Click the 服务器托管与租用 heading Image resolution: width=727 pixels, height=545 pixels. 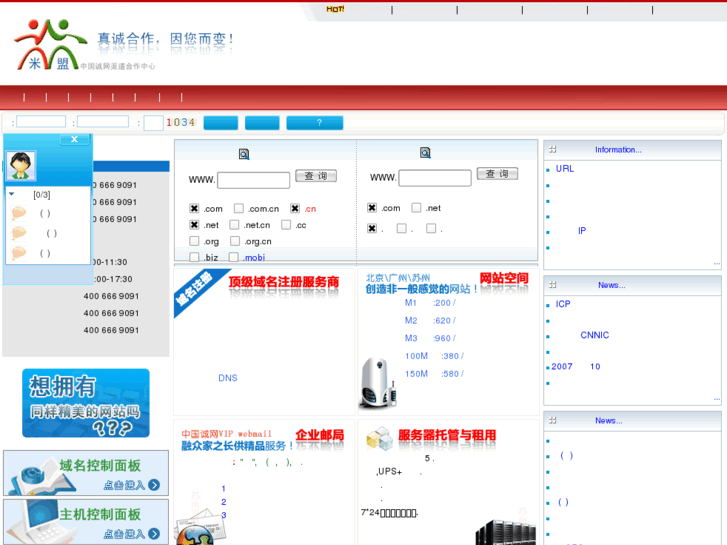[447, 435]
